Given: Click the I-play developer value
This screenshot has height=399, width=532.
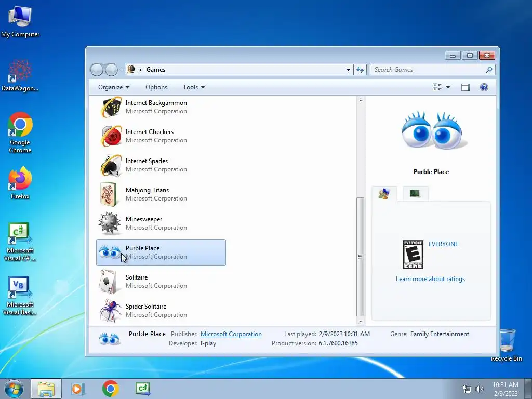Looking at the screenshot, I should 208,343.
